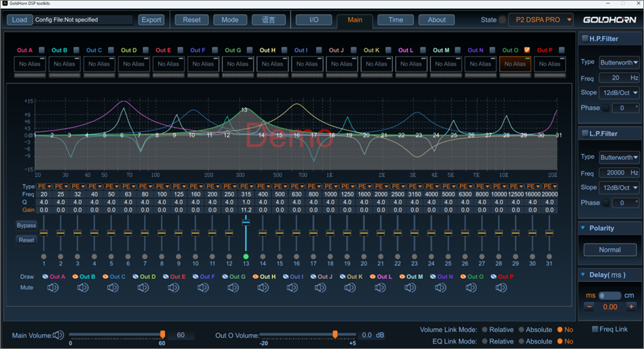This screenshot has width=644, height=349.
Task: Switch to the I/O tab
Action: tap(313, 20)
